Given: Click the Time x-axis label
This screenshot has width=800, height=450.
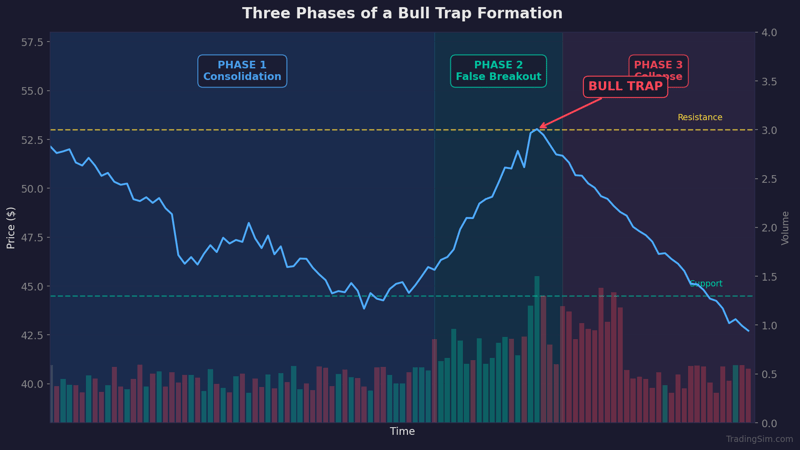Looking at the screenshot, I should (402, 432).
